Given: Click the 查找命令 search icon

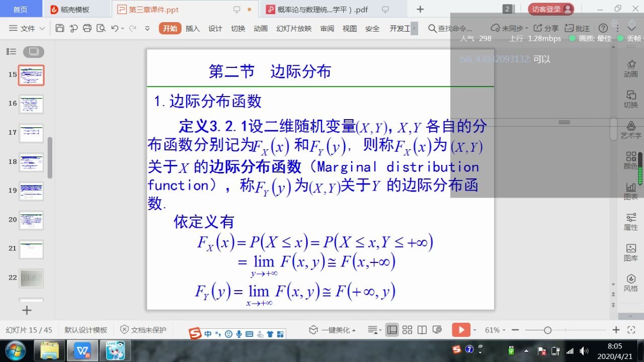Looking at the screenshot, I should [x=432, y=29].
